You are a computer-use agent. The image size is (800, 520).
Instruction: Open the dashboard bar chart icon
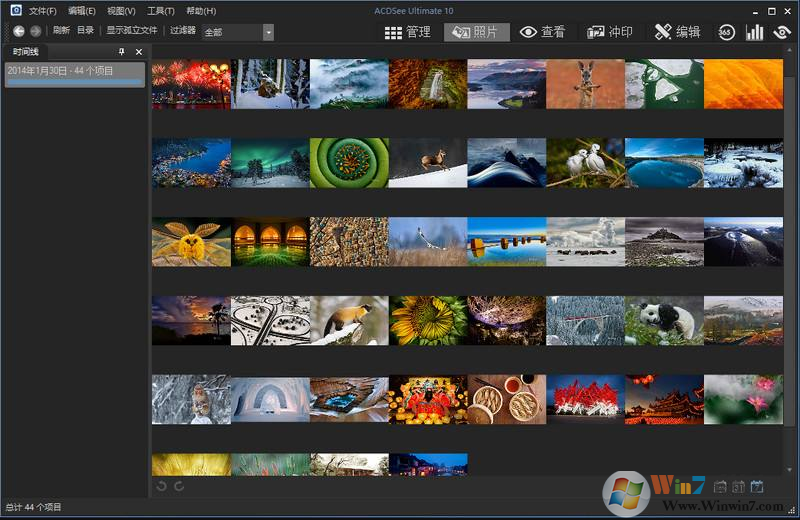coord(754,32)
